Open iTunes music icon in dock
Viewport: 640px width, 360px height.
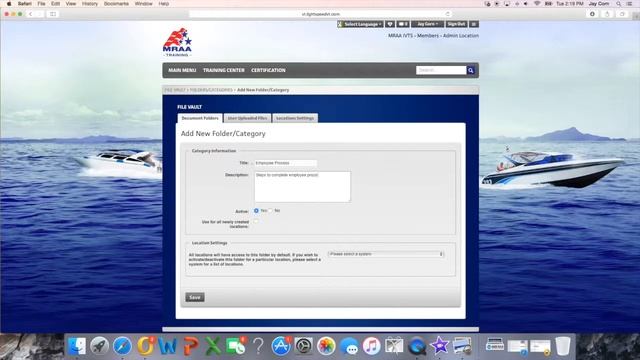[x=371, y=346]
